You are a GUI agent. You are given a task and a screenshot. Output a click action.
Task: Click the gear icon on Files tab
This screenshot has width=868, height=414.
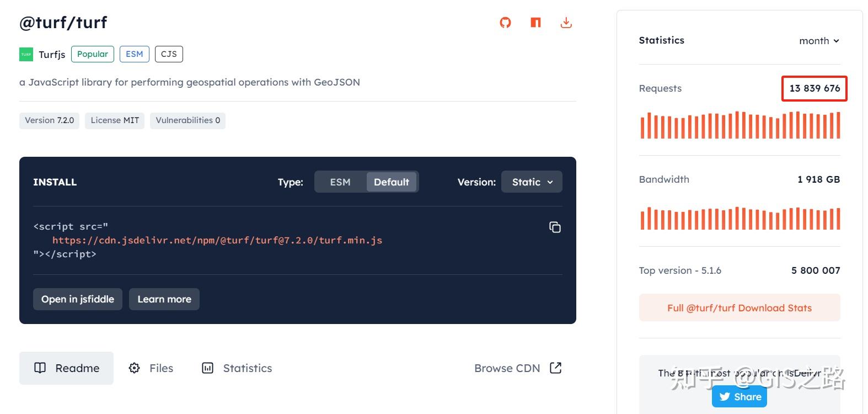[x=134, y=368]
